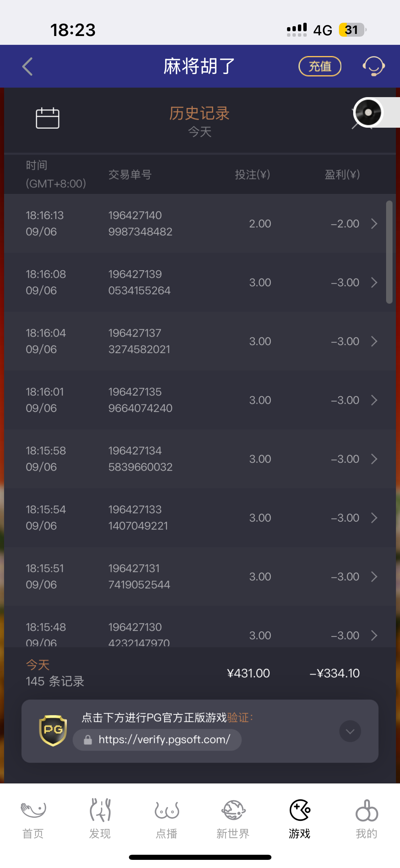Screen dimensions: 400x868
Task: Tap the back arrow in header
Action: pos(28,66)
